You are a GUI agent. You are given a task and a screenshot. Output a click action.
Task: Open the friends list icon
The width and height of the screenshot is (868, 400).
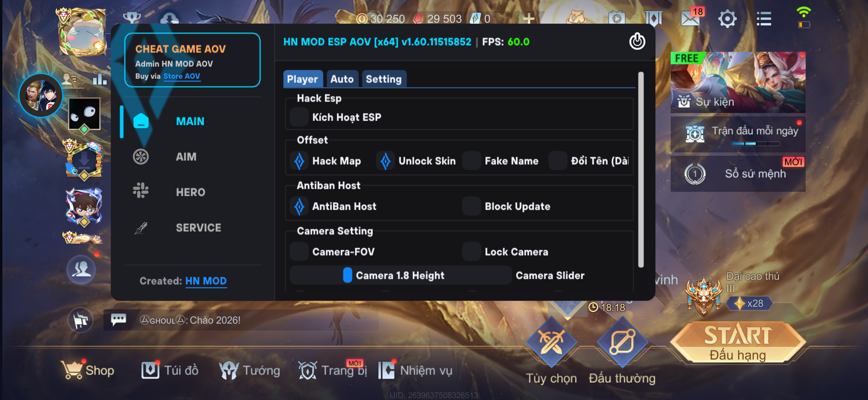pos(81,269)
